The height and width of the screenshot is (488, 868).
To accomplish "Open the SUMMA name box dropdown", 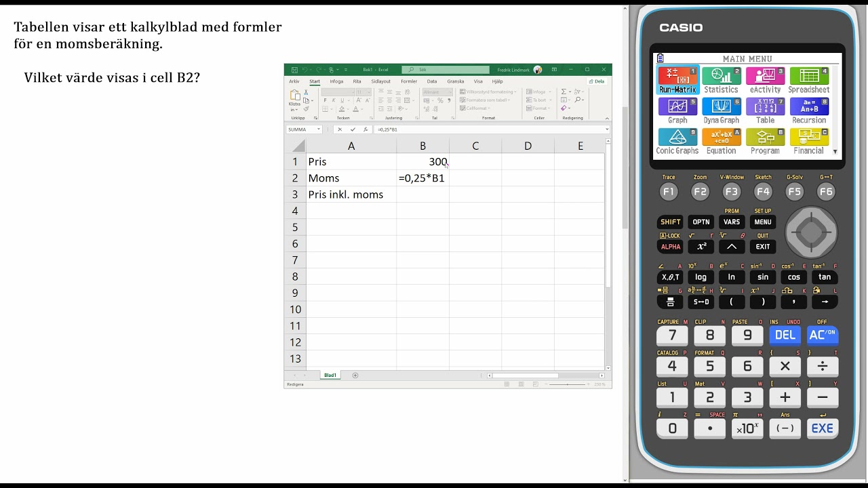I will click(x=319, y=129).
